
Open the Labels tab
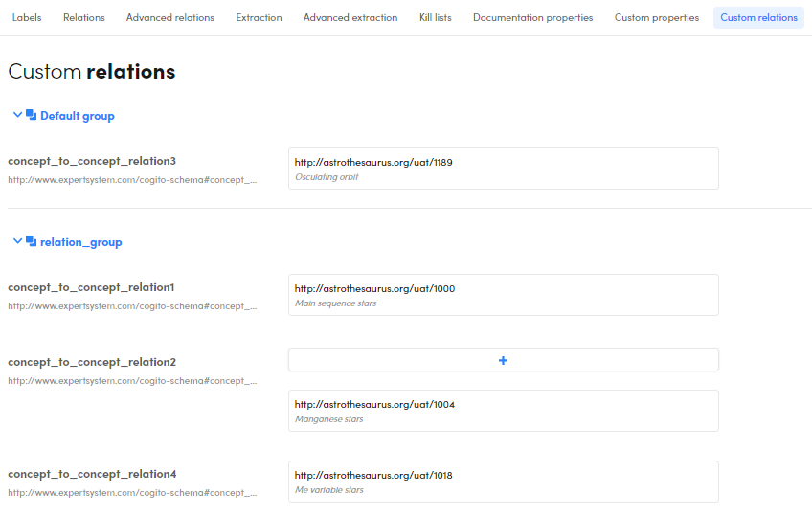27,17
